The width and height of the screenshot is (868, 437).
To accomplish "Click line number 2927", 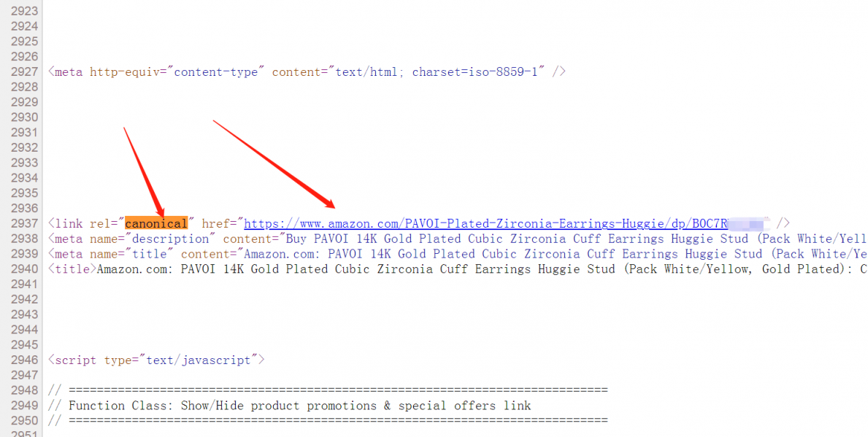I will pyautogui.click(x=24, y=72).
